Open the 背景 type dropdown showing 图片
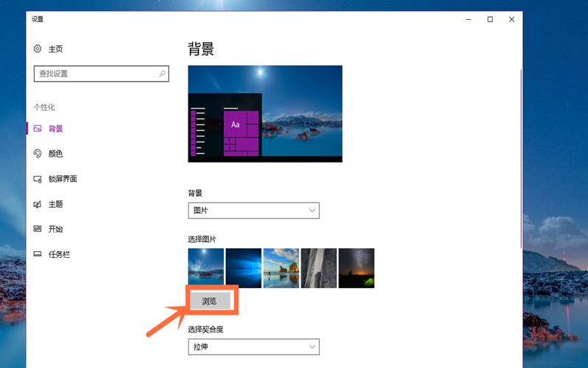 point(254,211)
